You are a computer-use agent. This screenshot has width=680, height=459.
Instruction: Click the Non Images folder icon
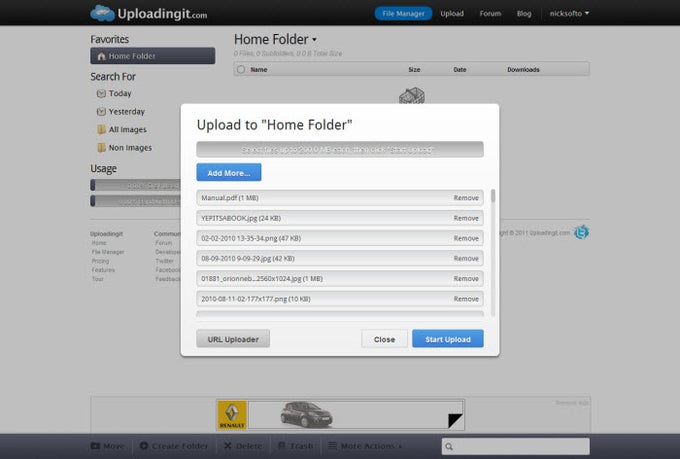pos(101,148)
